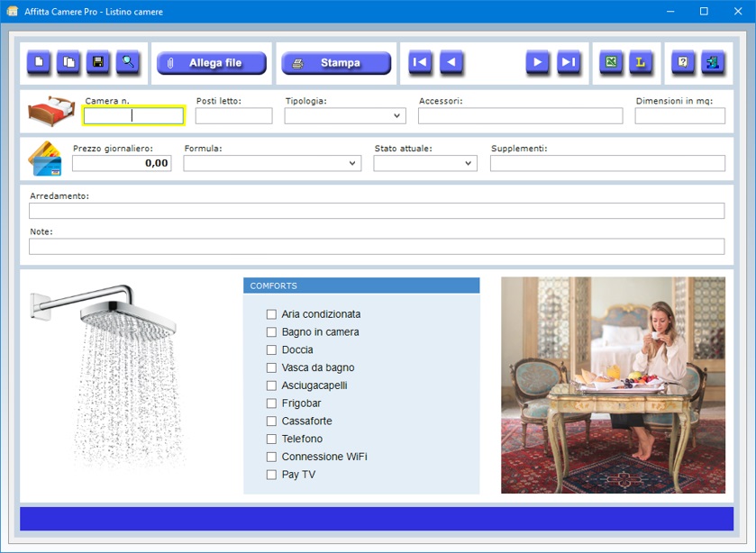The image size is (756, 553).
Task: Minimize the Listino camere window
Action: pos(670,11)
